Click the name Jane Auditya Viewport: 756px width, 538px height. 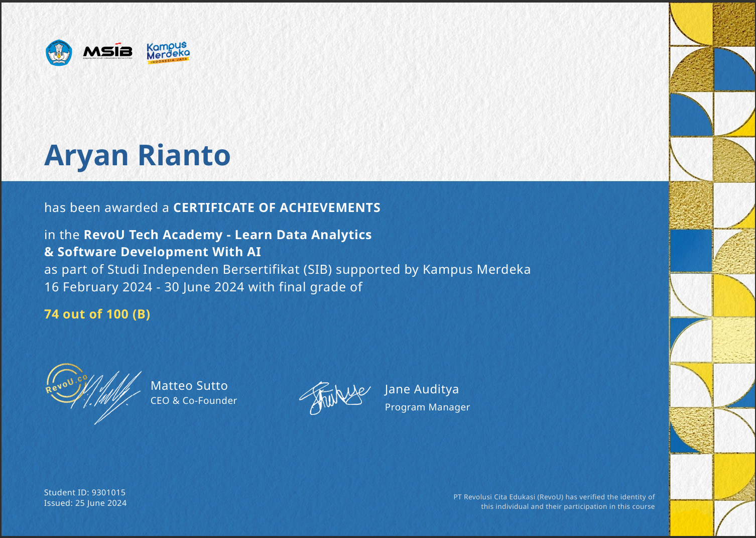click(x=422, y=389)
